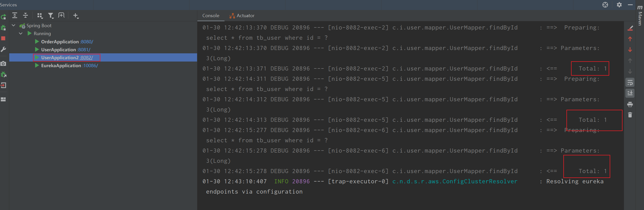Select UserApplication in the services tree
Image resolution: width=644 pixels, height=210 pixels.
pyautogui.click(x=59, y=49)
